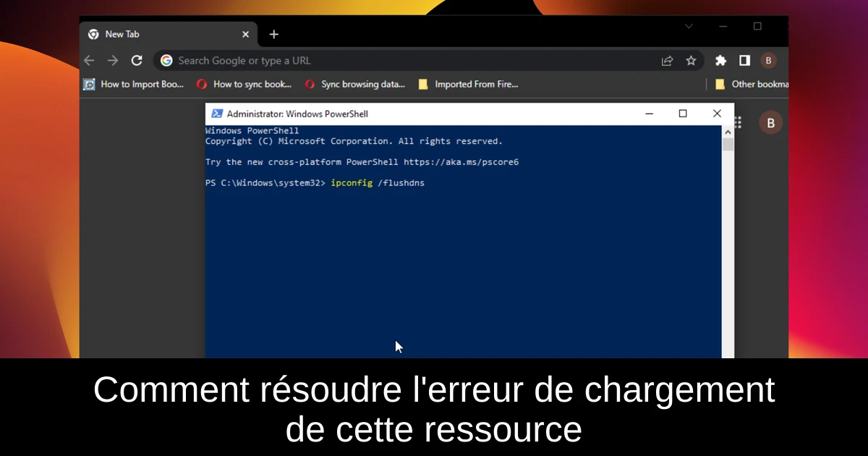Open a new tab with plus button
This screenshot has height=456, width=868.
[273, 34]
